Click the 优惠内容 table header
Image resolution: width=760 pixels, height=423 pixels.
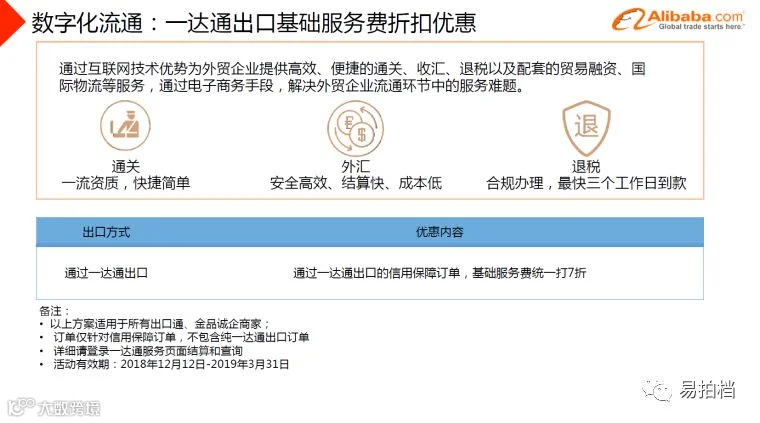(440, 232)
